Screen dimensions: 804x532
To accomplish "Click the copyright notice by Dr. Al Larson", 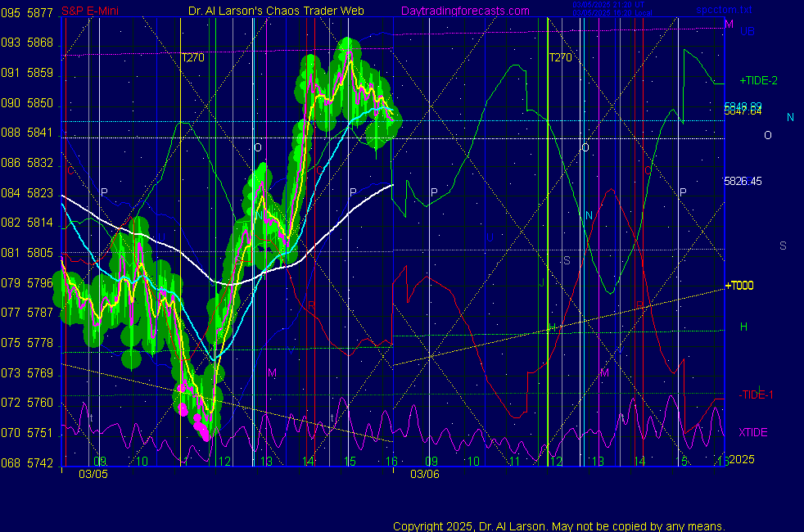I will coord(559,526).
